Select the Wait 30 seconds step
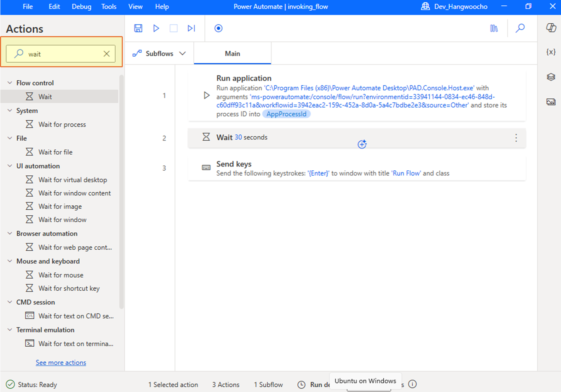 tap(357, 138)
